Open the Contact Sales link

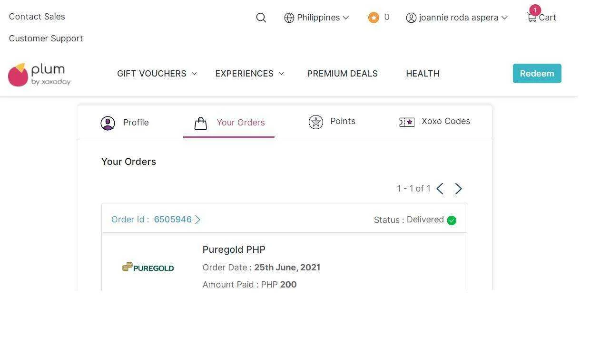point(37,17)
